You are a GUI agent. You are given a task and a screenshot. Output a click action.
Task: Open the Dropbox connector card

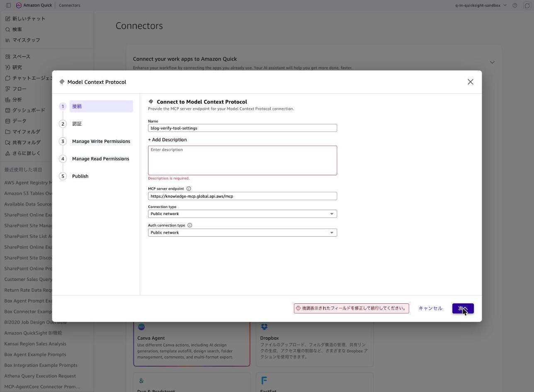pyautogui.click(x=314, y=343)
